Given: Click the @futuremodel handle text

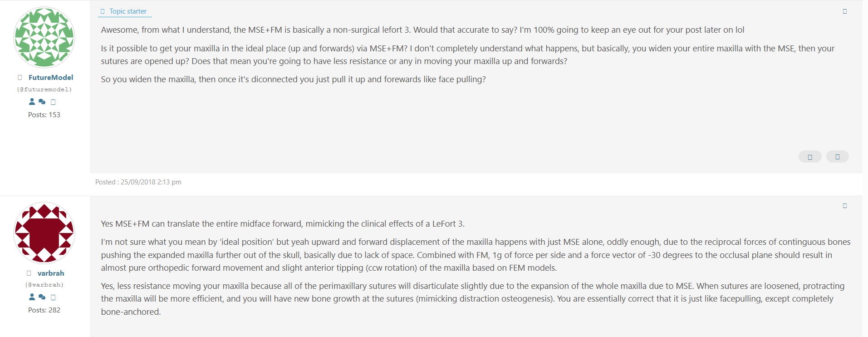Looking at the screenshot, I should click(x=44, y=89).
